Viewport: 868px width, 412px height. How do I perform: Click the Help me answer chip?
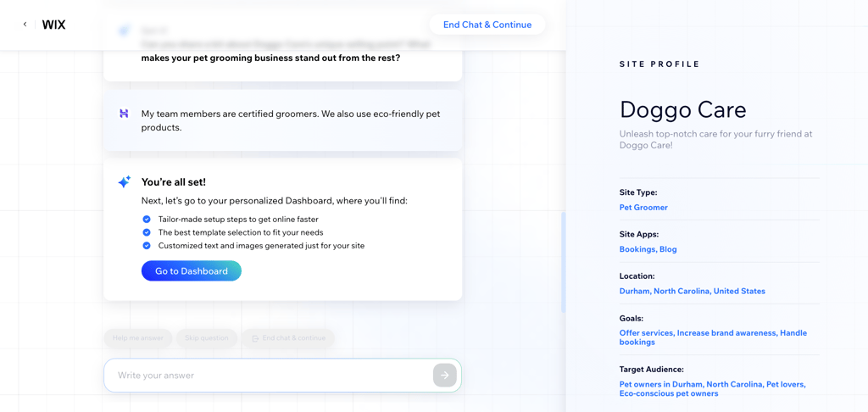[138, 337]
